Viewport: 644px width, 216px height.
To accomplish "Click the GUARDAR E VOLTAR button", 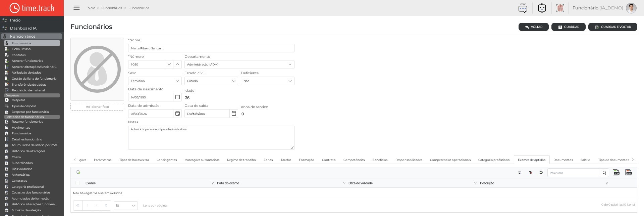I will (x=613, y=27).
